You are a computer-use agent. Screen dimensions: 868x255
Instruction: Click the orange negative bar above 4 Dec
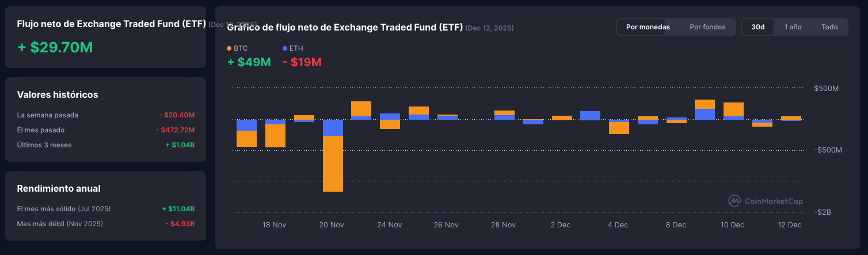(619, 128)
